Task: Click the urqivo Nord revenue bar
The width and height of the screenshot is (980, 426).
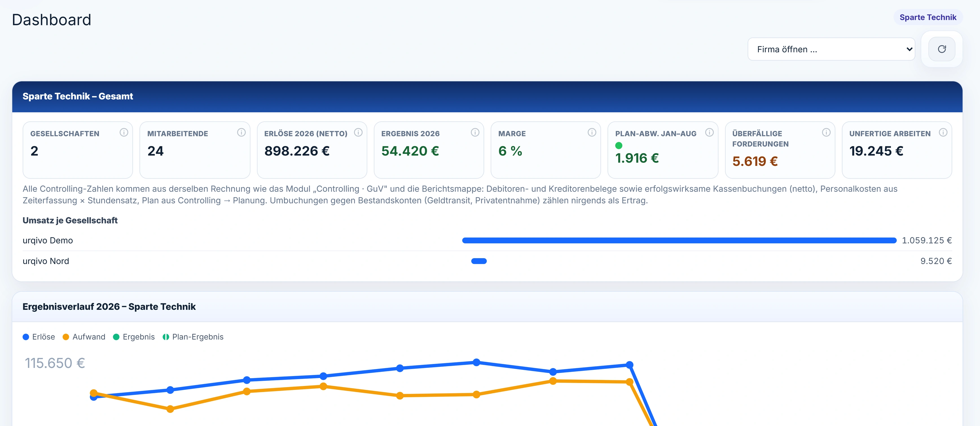Action: tap(479, 261)
